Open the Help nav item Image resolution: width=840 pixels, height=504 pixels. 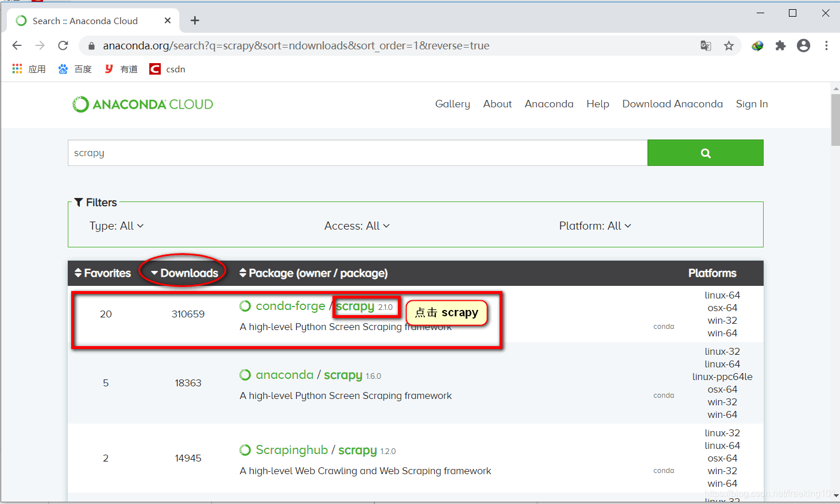(x=598, y=104)
